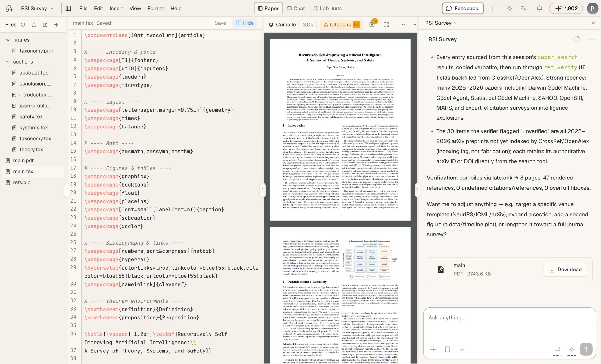This screenshot has height=364, width=601.
Task: Open the user profile avatar P
Action: pyautogui.click(x=592, y=8)
